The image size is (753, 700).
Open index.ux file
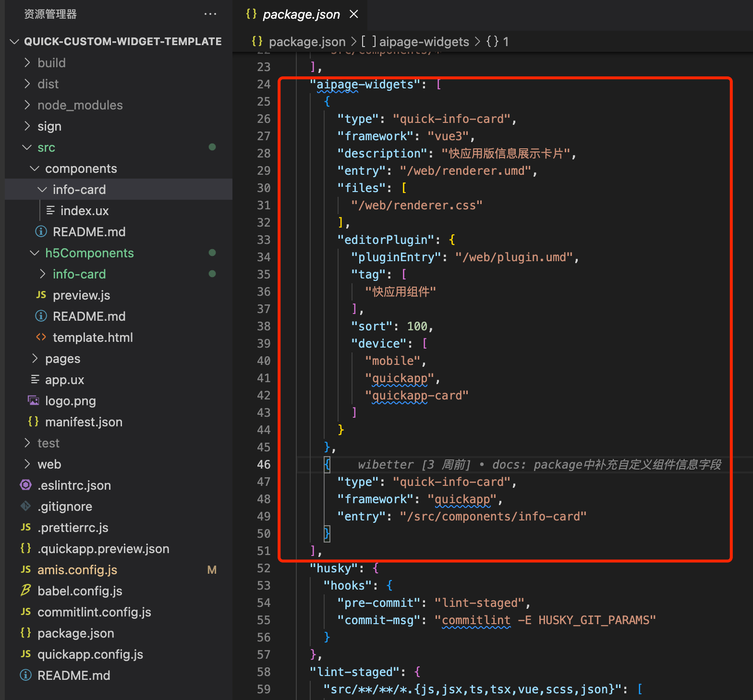point(85,211)
